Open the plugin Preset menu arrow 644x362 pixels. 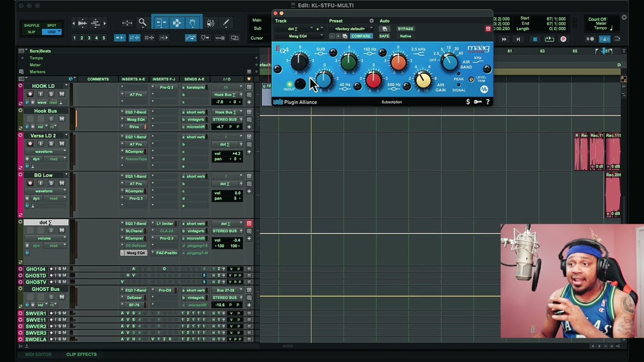pos(371,21)
